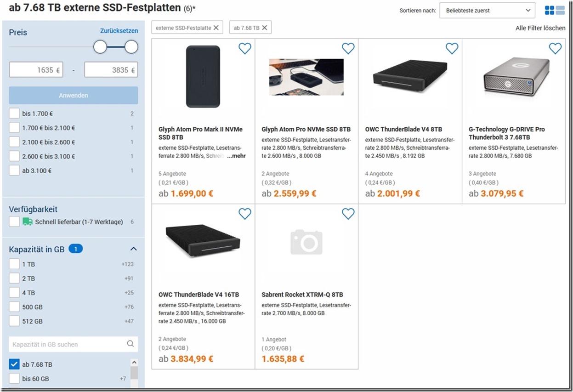Image resolution: width=573 pixels, height=392 pixels.
Task: Add Sabrent Rocket XTRM-Q 8TB to wishlist
Action: 348,214
